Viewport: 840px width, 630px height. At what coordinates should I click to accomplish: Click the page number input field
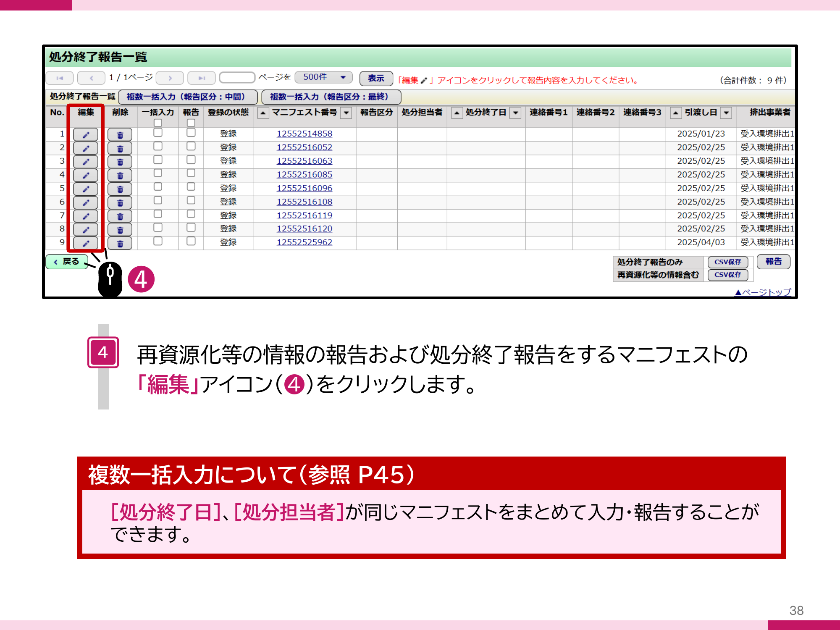click(x=237, y=78)
